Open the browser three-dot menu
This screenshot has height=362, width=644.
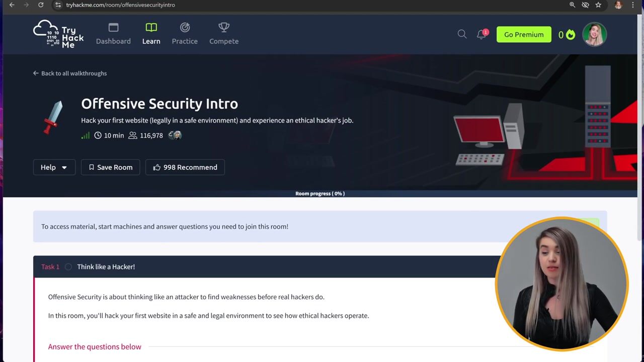click(633, 5)
